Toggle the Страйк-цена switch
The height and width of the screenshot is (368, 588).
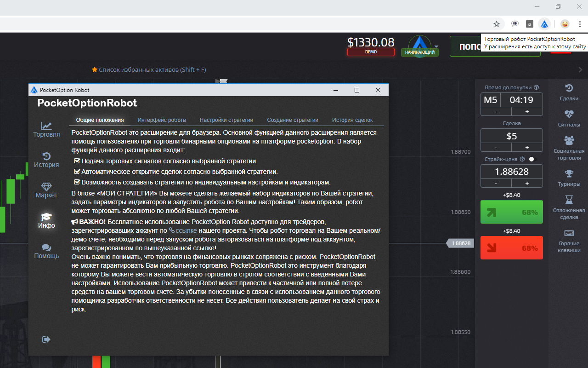[532, 159]
